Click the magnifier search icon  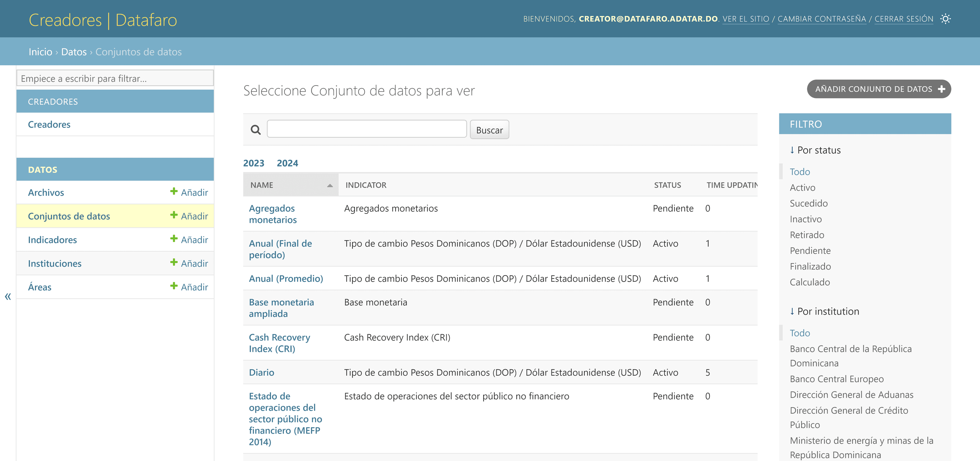(x=256, y=130)
